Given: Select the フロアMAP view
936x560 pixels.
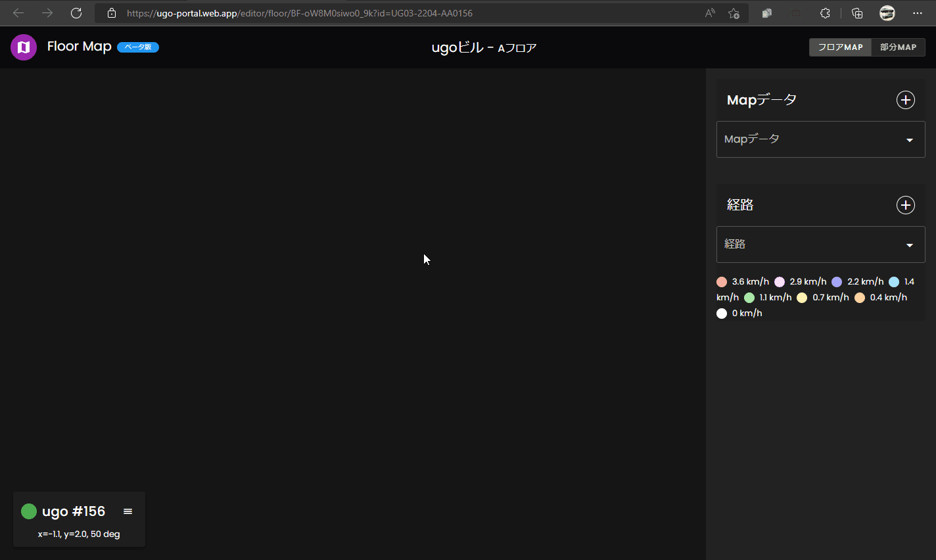Looking at the screenshot, I should coord(840,47).
